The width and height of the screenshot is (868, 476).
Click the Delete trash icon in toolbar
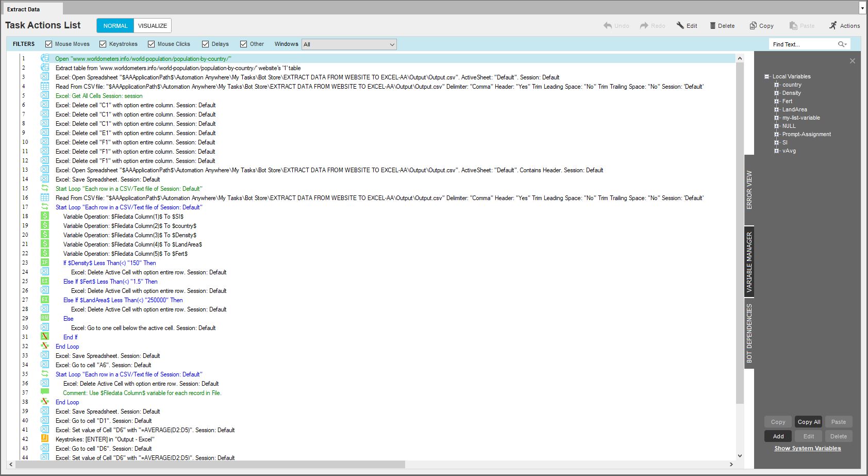(713, 26)
